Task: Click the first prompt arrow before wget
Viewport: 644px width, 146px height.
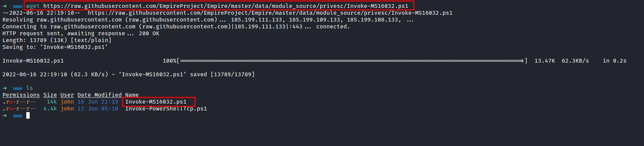Action: tap(5, 6)
